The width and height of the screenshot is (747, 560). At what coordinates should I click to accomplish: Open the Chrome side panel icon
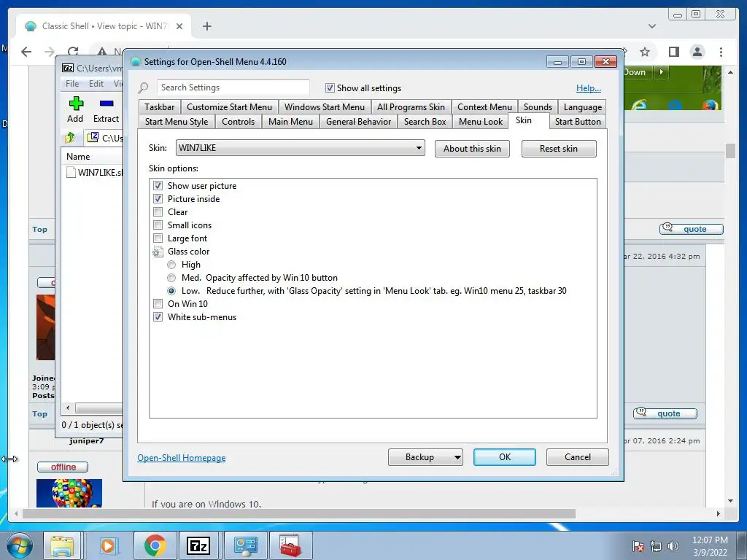click(x=673, y=52)
